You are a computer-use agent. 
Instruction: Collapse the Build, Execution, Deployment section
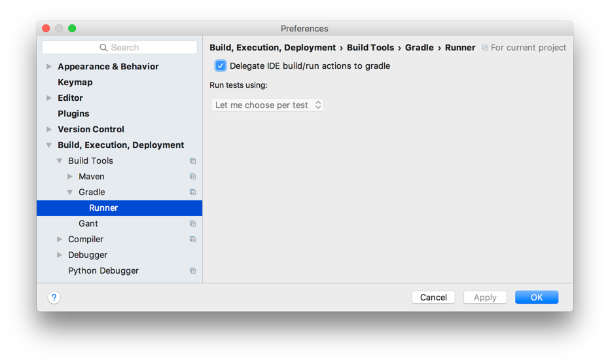click(x=49, y=145)
